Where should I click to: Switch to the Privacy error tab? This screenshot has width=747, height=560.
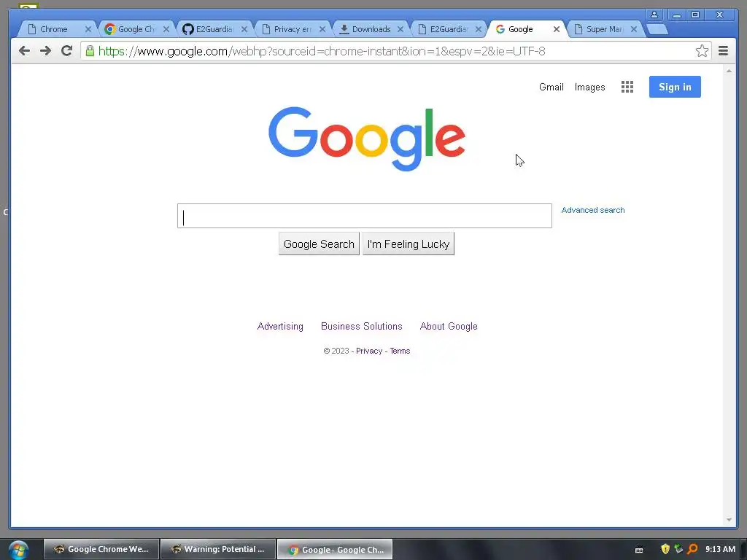click(x=292, y=29)
